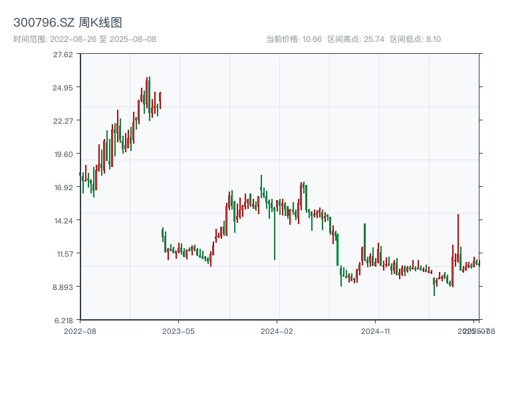Click the 当前价格 10.66 label
Image resolution: width=532 pixels, height=399 pixels.
coord(294,39)
